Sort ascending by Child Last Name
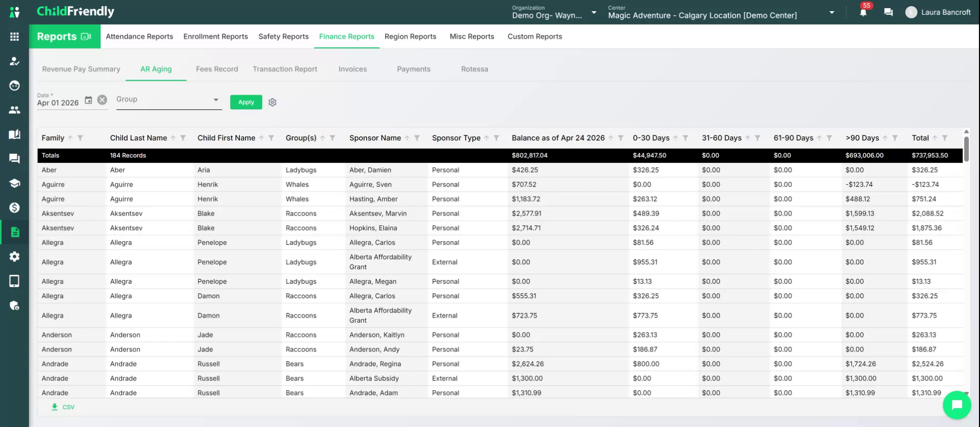 [173, 138]
